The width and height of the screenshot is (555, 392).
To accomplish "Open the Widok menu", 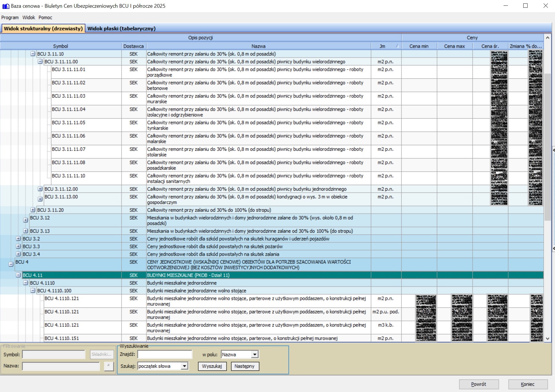I will pos(29,17).
